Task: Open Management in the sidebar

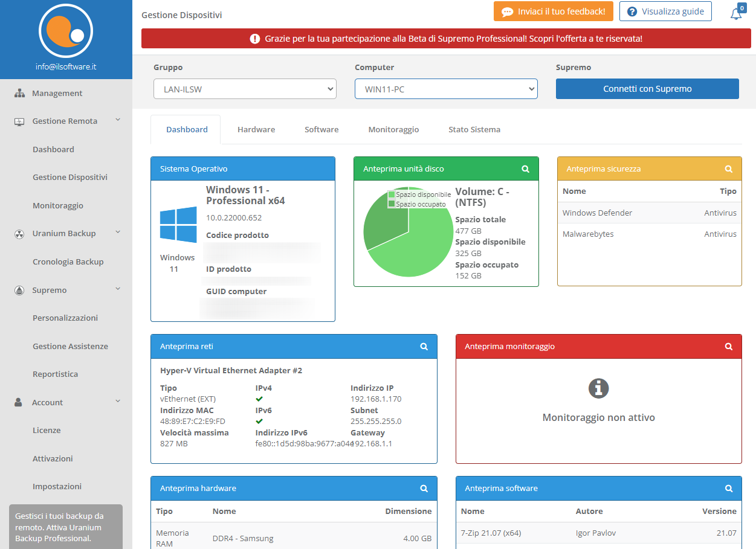Action: coord(57,94)
